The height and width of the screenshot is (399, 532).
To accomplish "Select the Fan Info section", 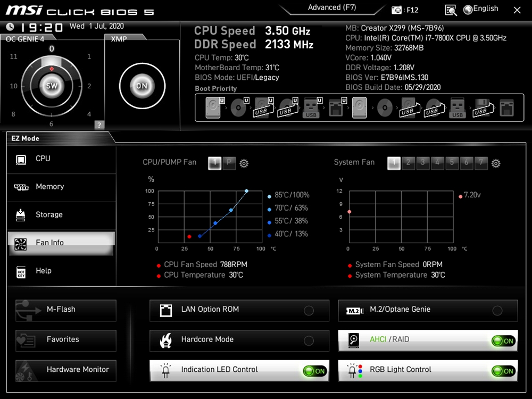I will click(x=61, y=243).
